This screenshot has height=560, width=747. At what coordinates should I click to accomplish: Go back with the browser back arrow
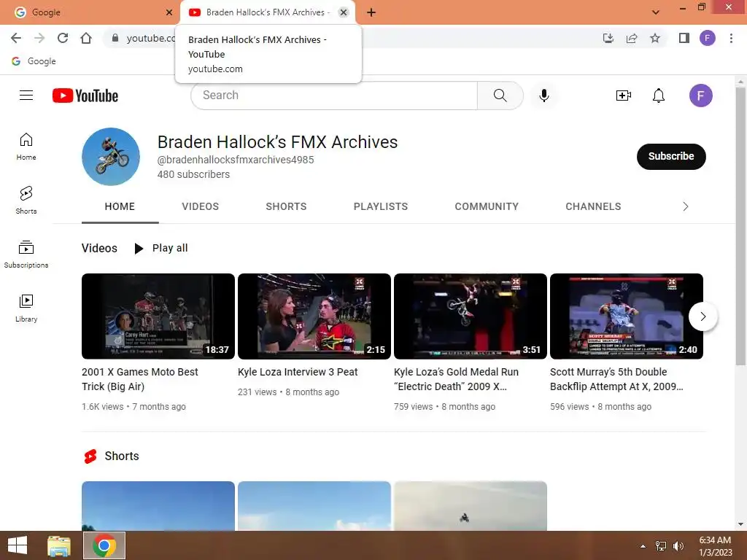tap(16, 38)
